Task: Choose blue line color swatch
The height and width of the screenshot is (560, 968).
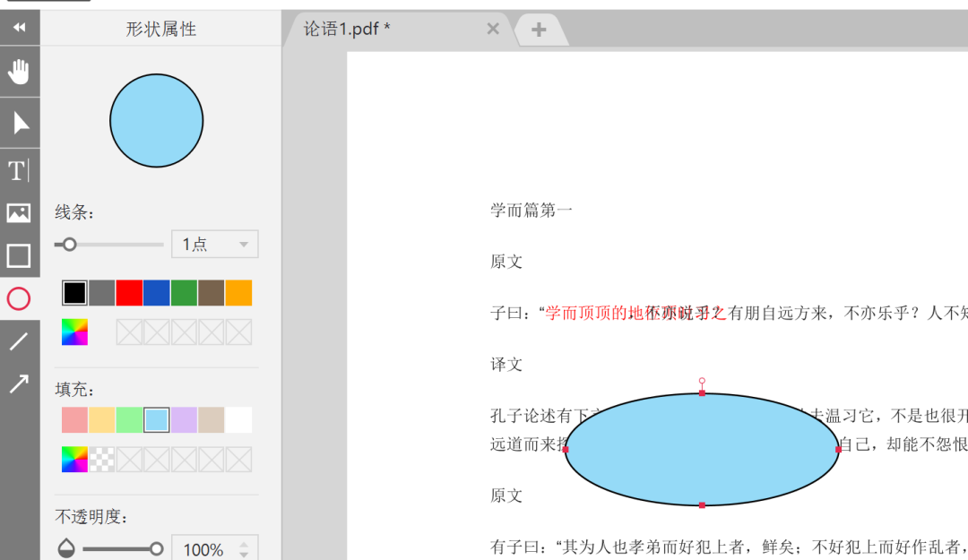Action: (x=156, y=293)
